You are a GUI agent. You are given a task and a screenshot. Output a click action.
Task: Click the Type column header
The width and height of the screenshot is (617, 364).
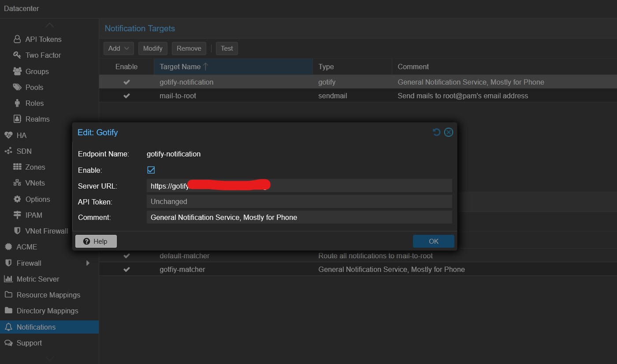352,67
